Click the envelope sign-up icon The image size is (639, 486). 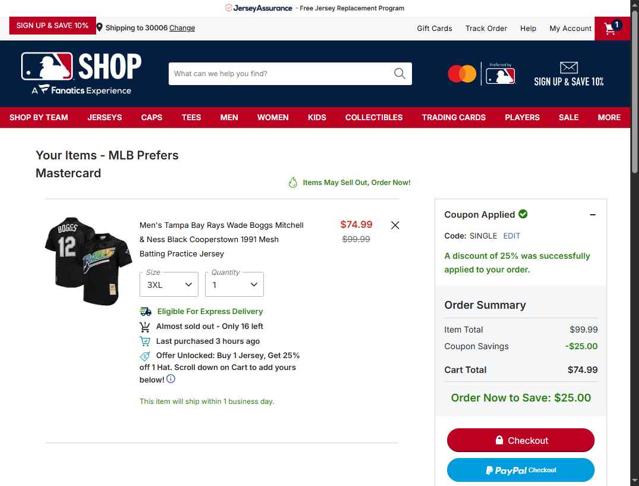pos(568,68)
